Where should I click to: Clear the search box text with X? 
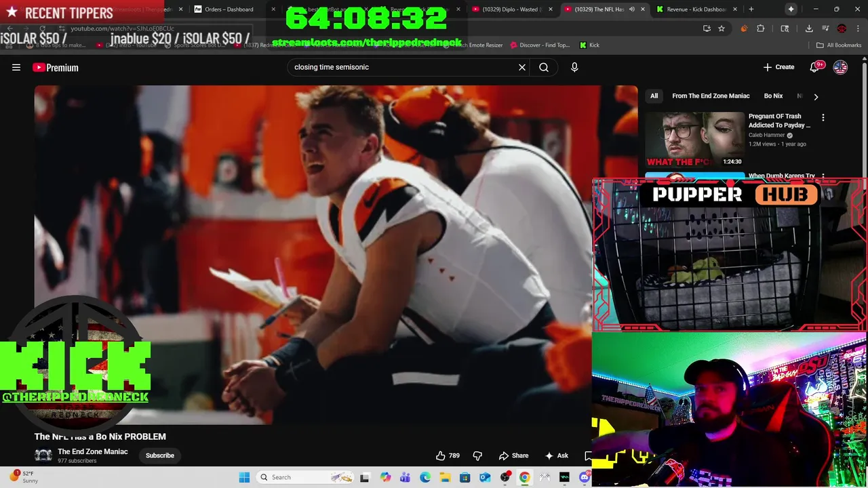[x=522, y=67]
